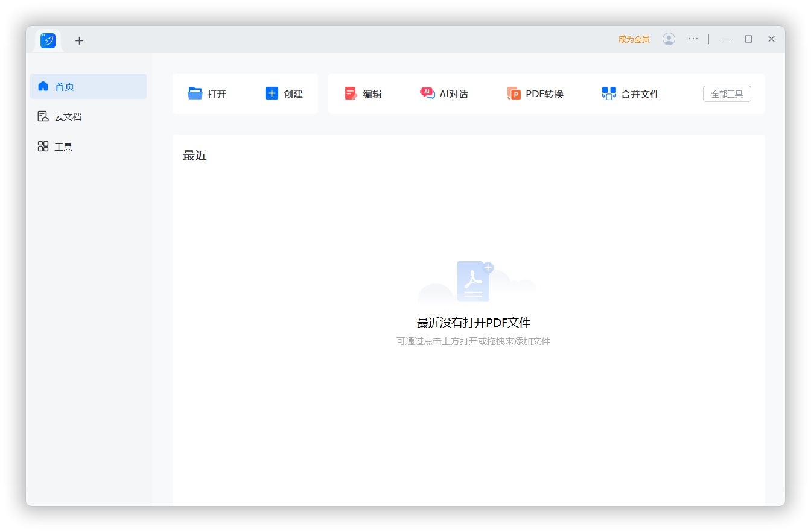
Task: Close the application window
Action: pos(771,39)
